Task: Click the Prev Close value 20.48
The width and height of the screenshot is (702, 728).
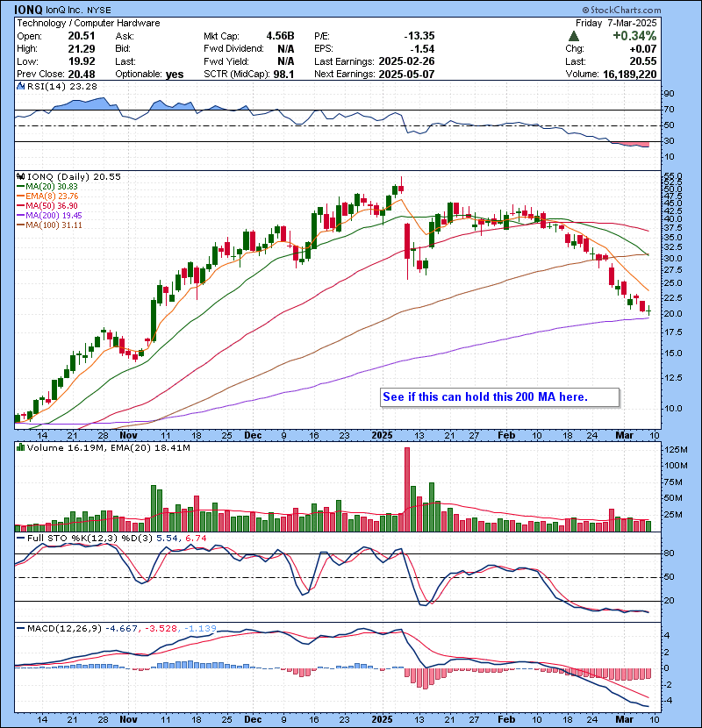Action: 82,75
